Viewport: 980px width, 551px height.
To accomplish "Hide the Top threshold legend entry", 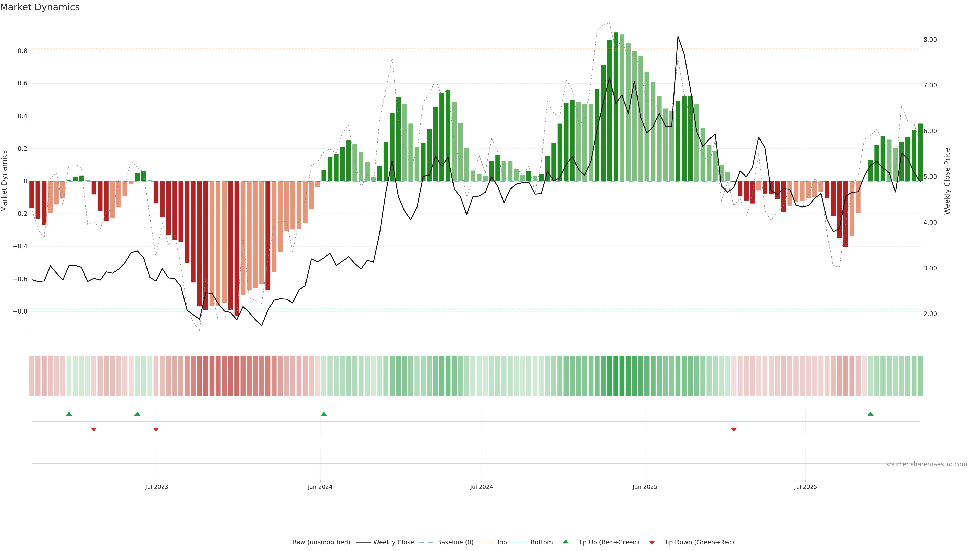I will 501,542.
